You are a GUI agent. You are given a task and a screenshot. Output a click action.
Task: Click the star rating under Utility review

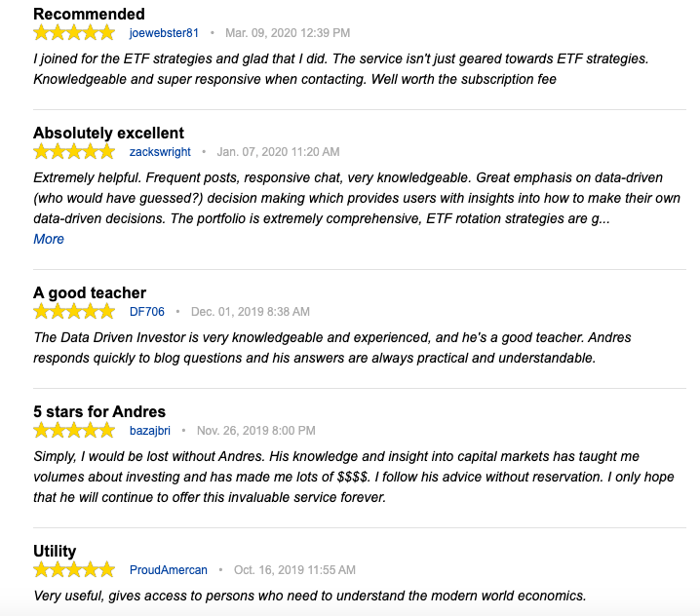point(73,569)
